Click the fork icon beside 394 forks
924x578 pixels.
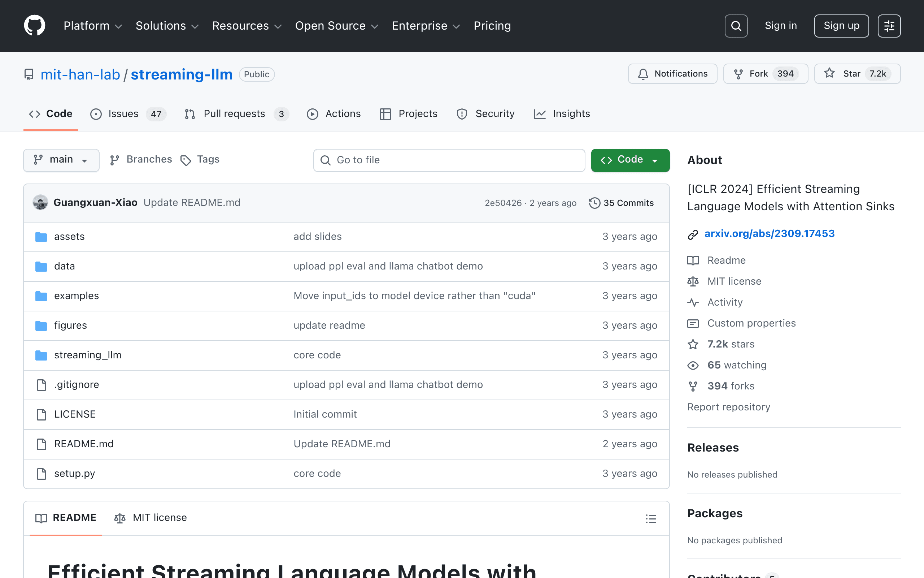(x=693, y=387)
